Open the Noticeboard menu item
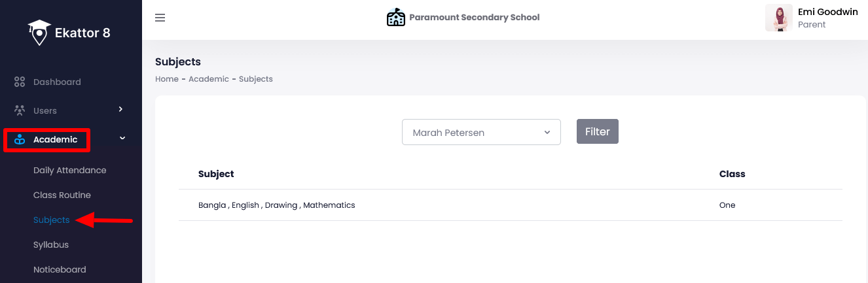This screenshot has height=283, width=868. pos(60,269)
